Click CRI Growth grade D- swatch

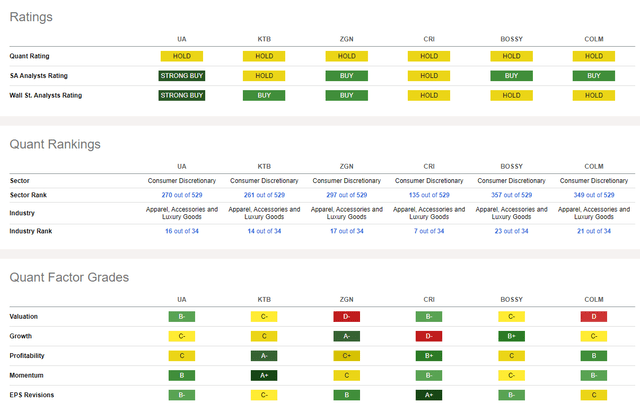pyautogui.click(x=429, y=336)
